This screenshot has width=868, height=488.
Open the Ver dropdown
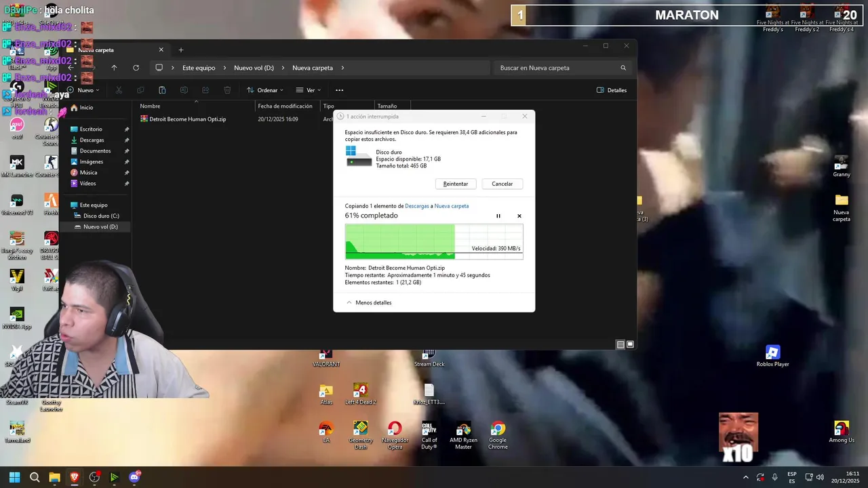click(309, 90)
